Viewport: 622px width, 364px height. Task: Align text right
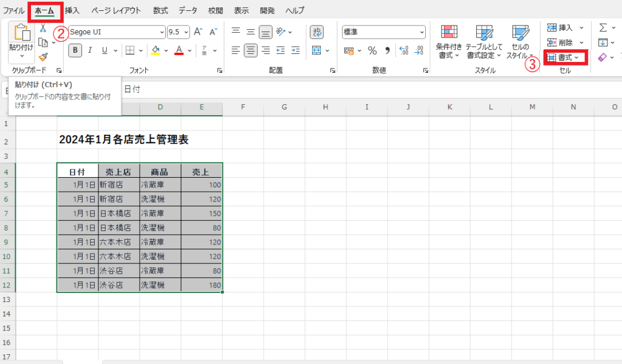[x=266, y=50]
